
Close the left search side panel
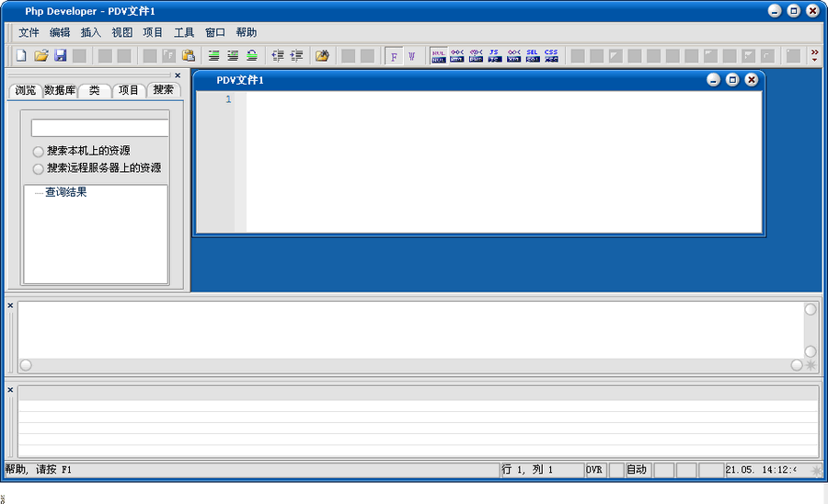tap(178, 75)
